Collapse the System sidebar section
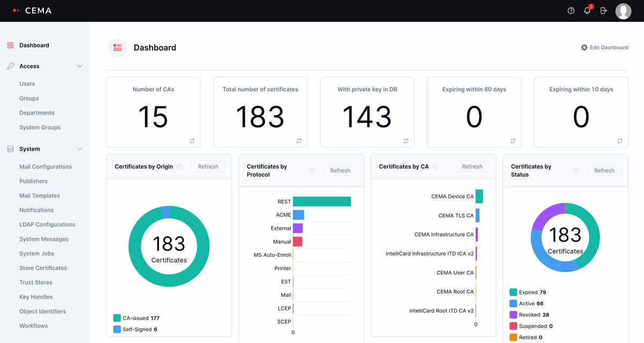 [x=80, y=149]
